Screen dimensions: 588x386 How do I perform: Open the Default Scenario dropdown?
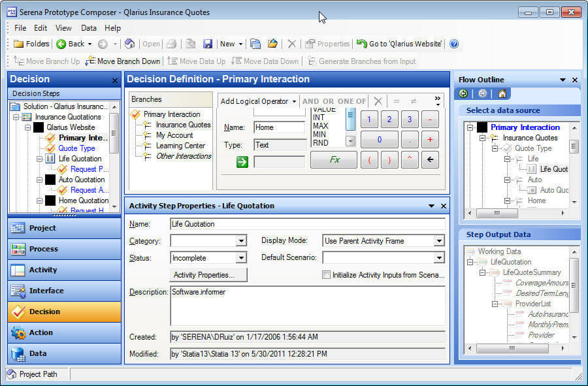pyautogui.click(x=439, y=258)
